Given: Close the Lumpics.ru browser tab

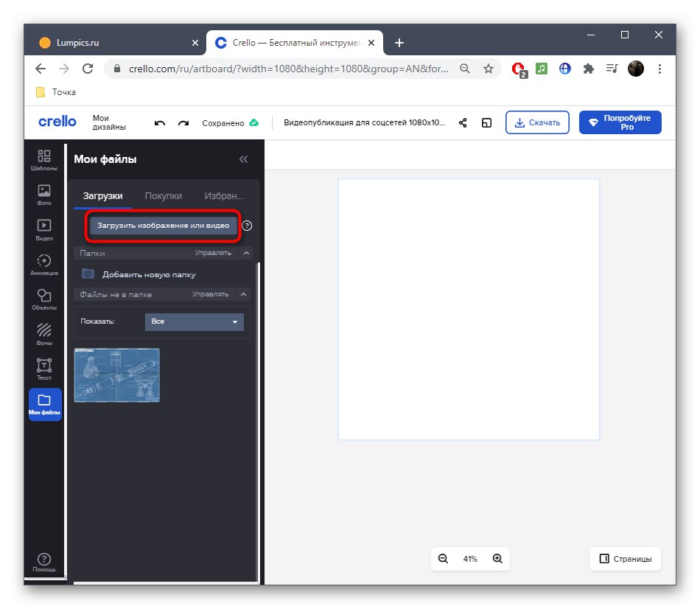Looking at the screenshot, I should (x=195, y=43).
